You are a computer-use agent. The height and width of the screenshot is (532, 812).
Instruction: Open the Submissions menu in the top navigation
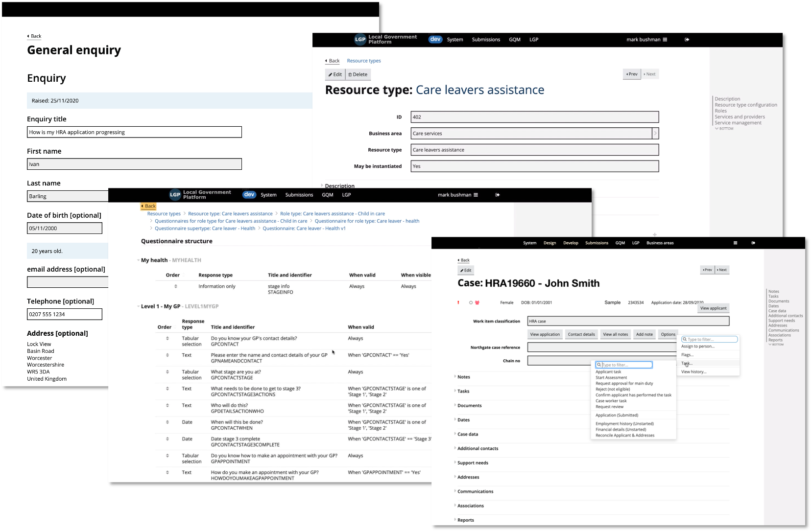pyautogui.click(x=485, y=39)
